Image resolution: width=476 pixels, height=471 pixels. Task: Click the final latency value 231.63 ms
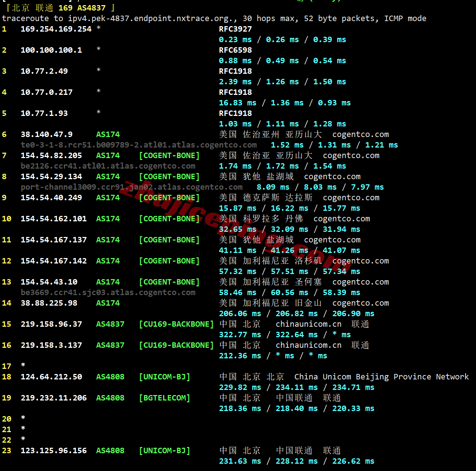[240, 461]
